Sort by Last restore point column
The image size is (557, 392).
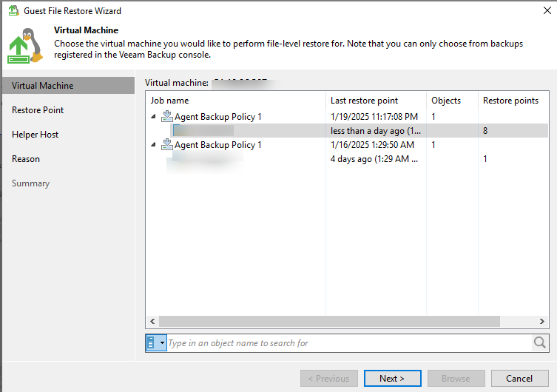point(364,101)
